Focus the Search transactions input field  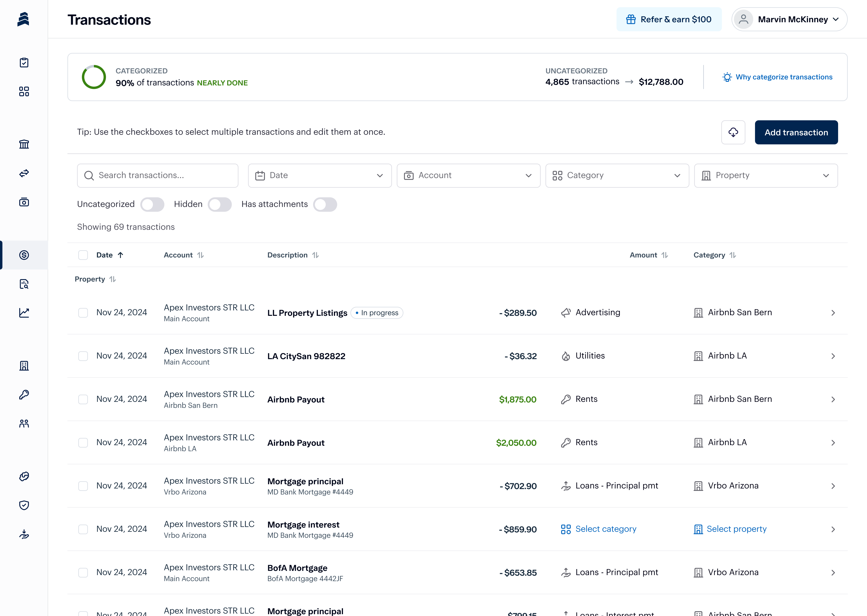(x=158, y=176)
